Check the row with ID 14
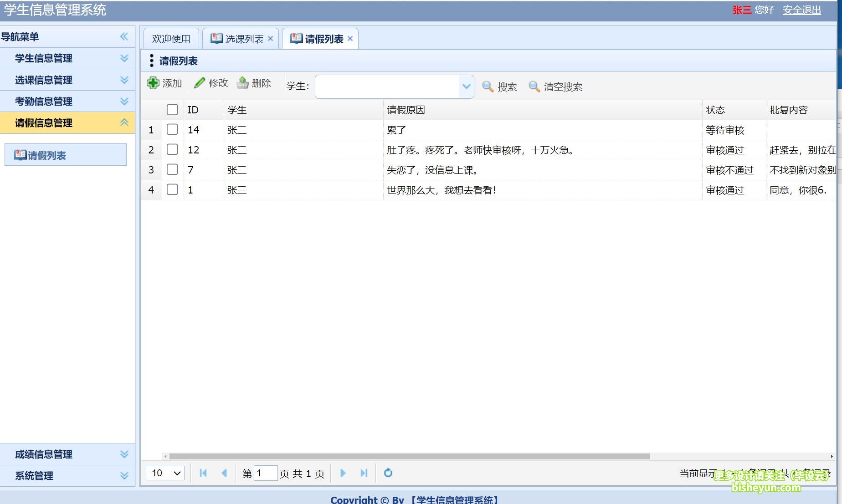Image resolution: width=842 pixels, height=504 pixels. click(172, 130)
